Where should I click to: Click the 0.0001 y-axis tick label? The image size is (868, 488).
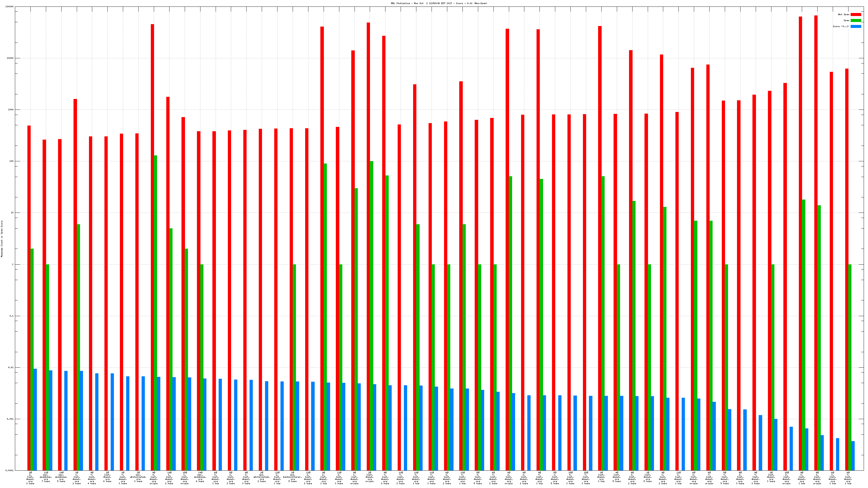(10, 470)
